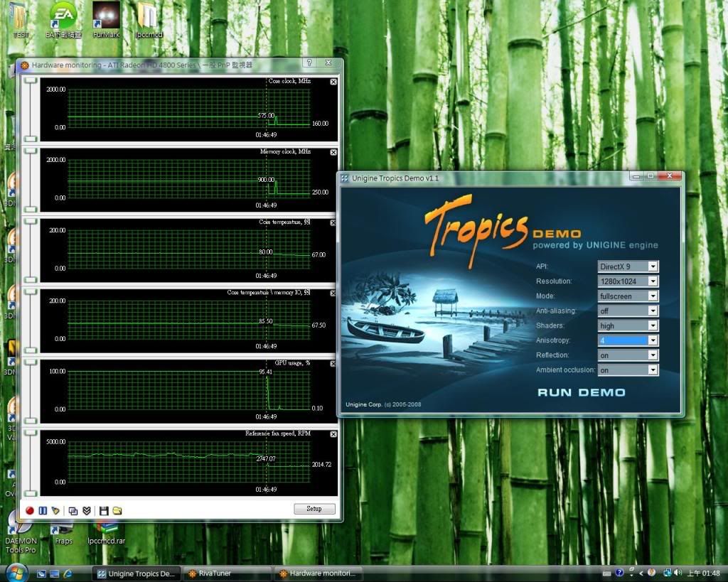Click the double chevron down toolbar icon
728x582 pixels.
[86, 510]
